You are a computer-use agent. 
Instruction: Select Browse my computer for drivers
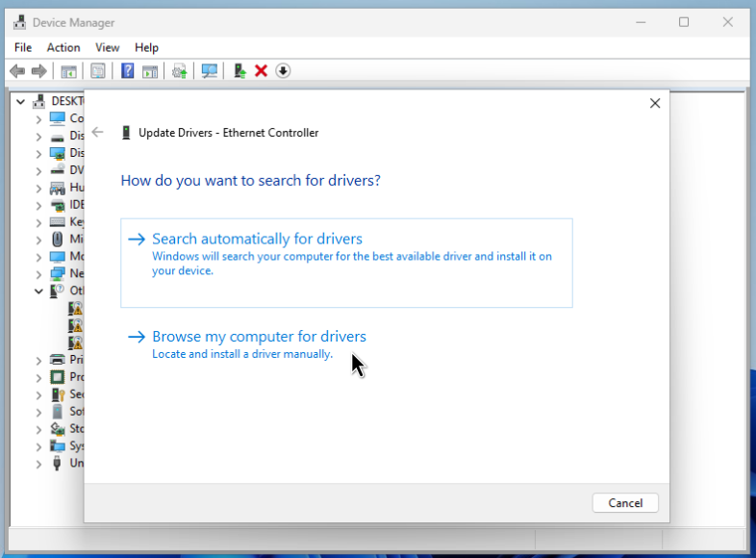[x=259, y=337]
